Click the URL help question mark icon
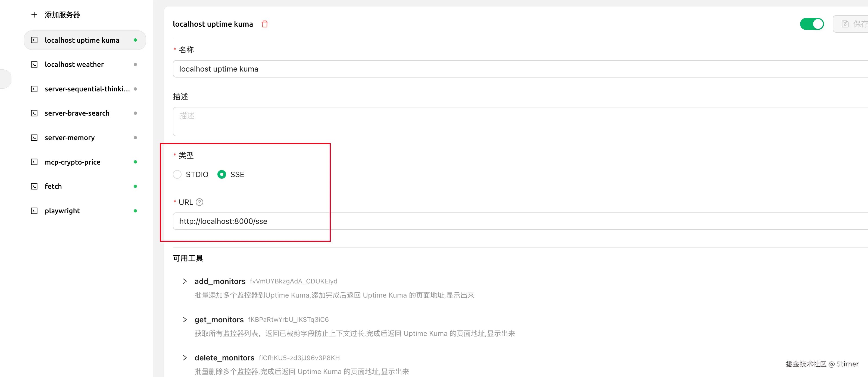 [199, 202]
